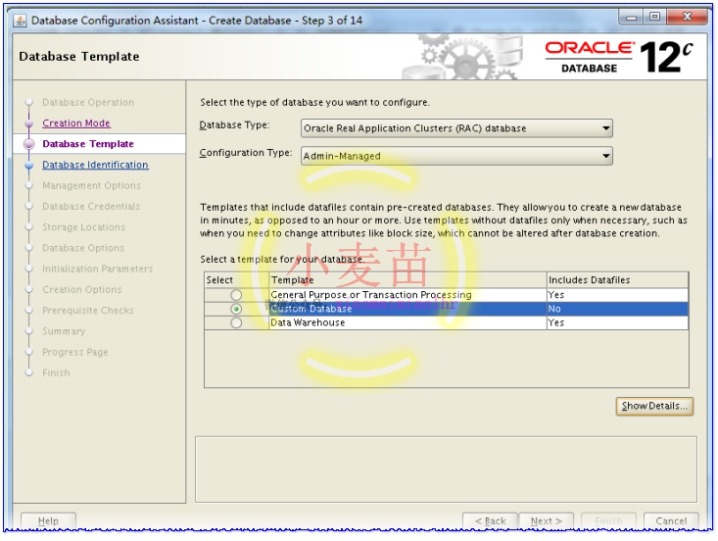Click the Database Configuration Assistant title bar icon
The image size is (718, 541).
click(x=20, y=21)
